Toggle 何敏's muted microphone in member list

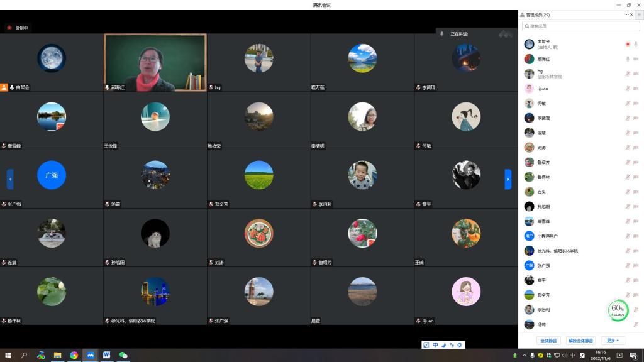click(627, 103)
